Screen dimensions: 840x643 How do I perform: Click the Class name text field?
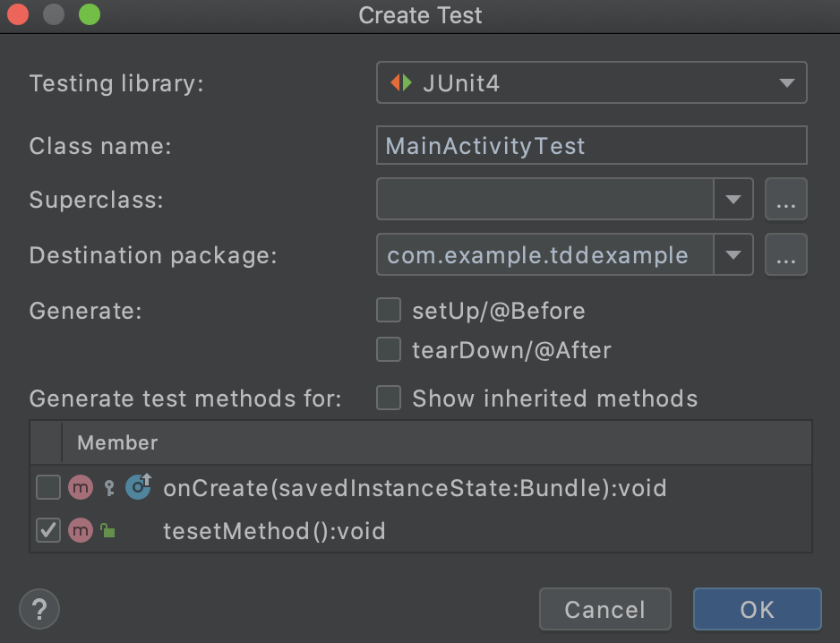(x=591, y=145)
